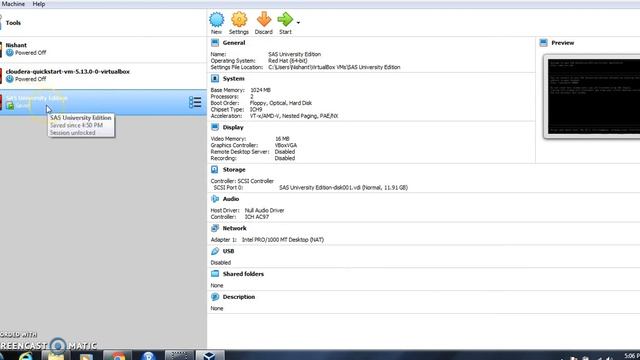
Task: Click the Storage section disk icon
Action: (x=215, y=169)
